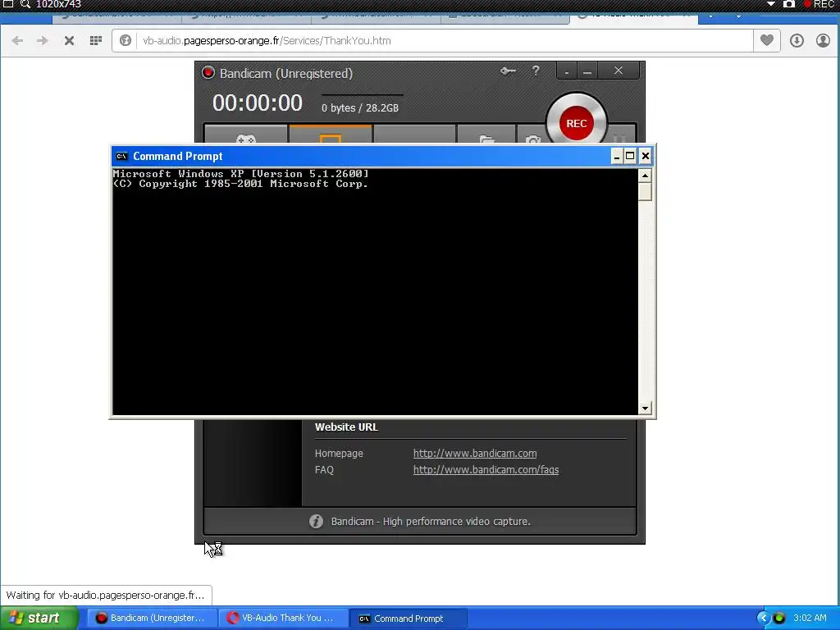The height and width of the screenshot is (630, 840).
Task: Click the 'Website URL' heading
Action: point(346,427)
